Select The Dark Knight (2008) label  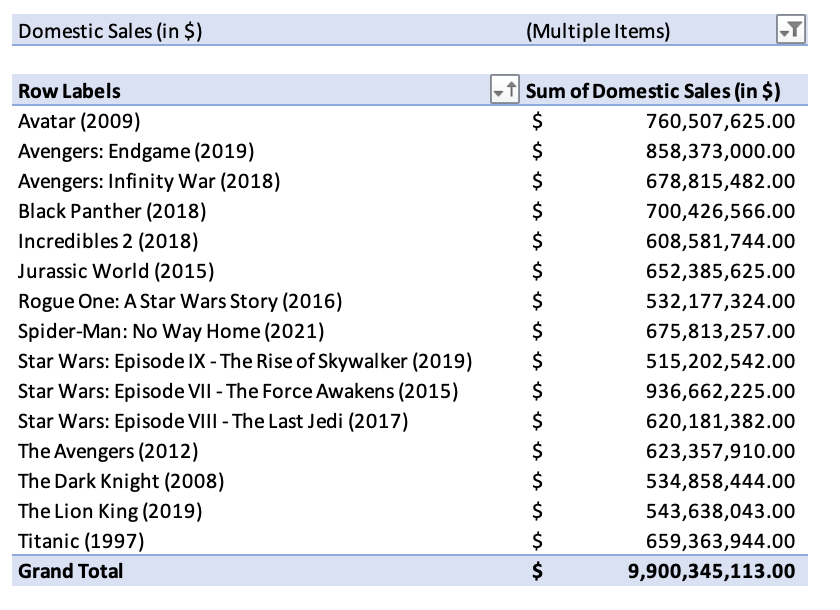point(121,481)
